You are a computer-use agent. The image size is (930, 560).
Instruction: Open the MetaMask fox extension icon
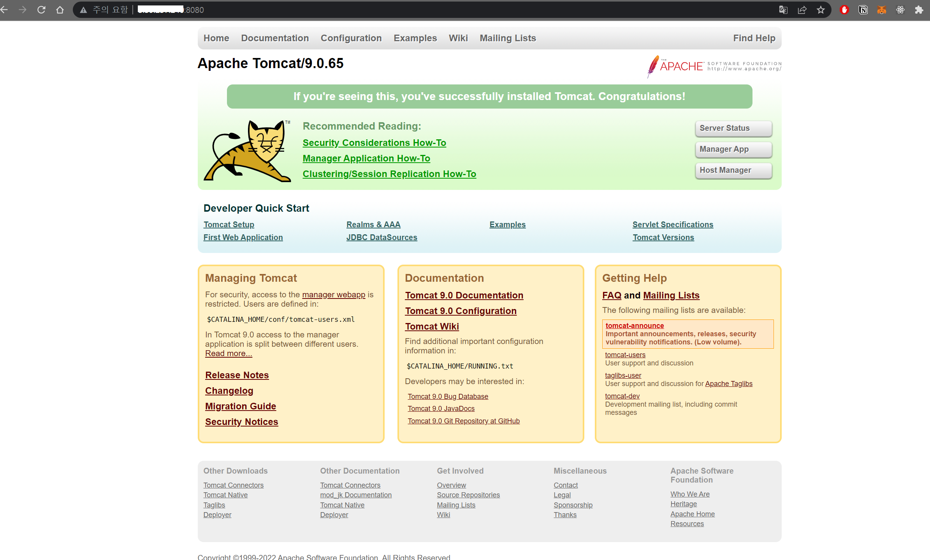click(x=882, y=10)
